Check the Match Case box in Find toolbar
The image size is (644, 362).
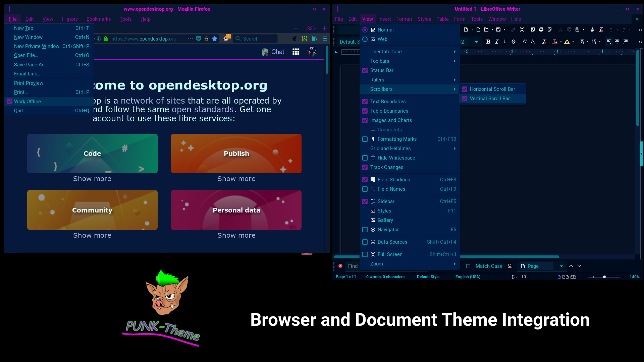(468, 266)
